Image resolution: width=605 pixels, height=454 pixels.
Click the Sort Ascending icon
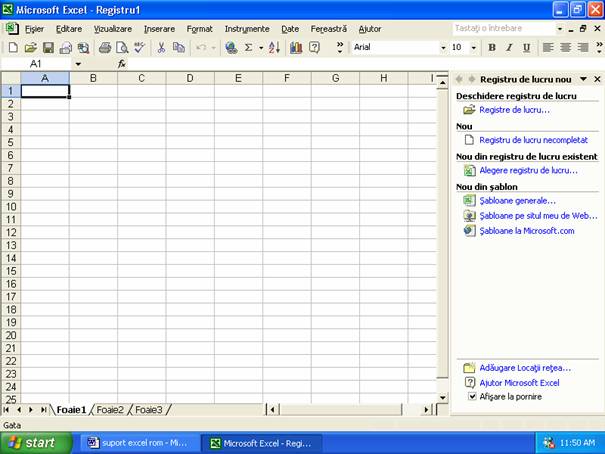pyautogui.click(x=274, y=47)
